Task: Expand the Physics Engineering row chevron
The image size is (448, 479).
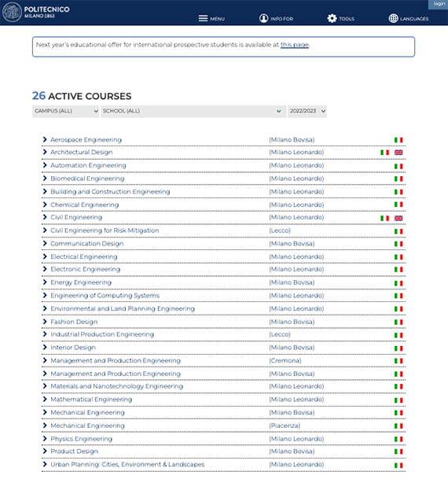Action: [45, 439]
